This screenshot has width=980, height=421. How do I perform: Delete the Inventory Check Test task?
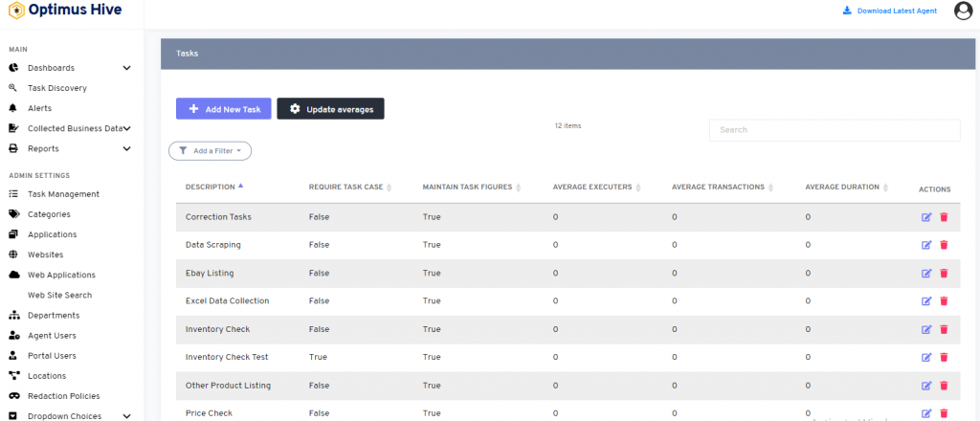click(x=944, y=357)
